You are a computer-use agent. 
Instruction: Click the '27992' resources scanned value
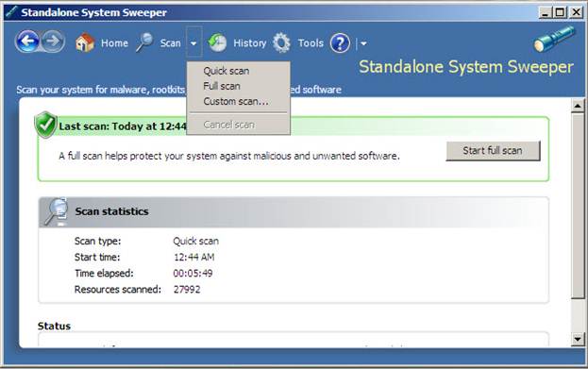187,290
